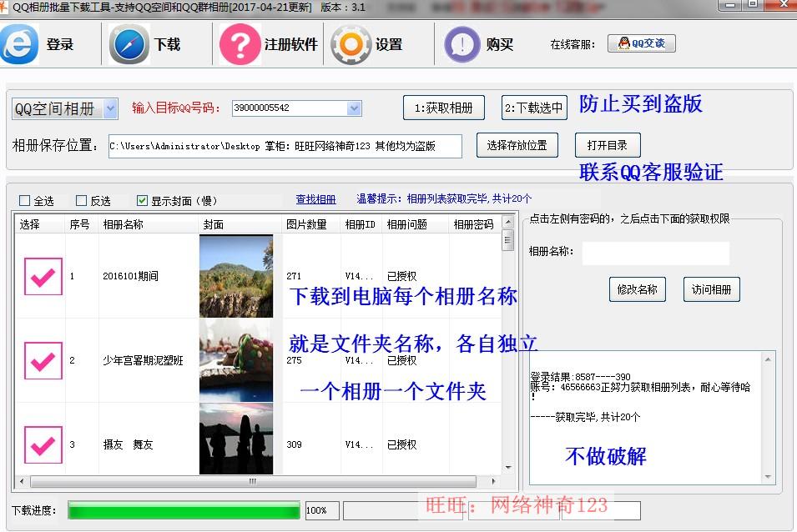The height and width of the screenshot is (532, 797).
Task: Click the 注册软件 question mark icon
Action: coord(240,45)
